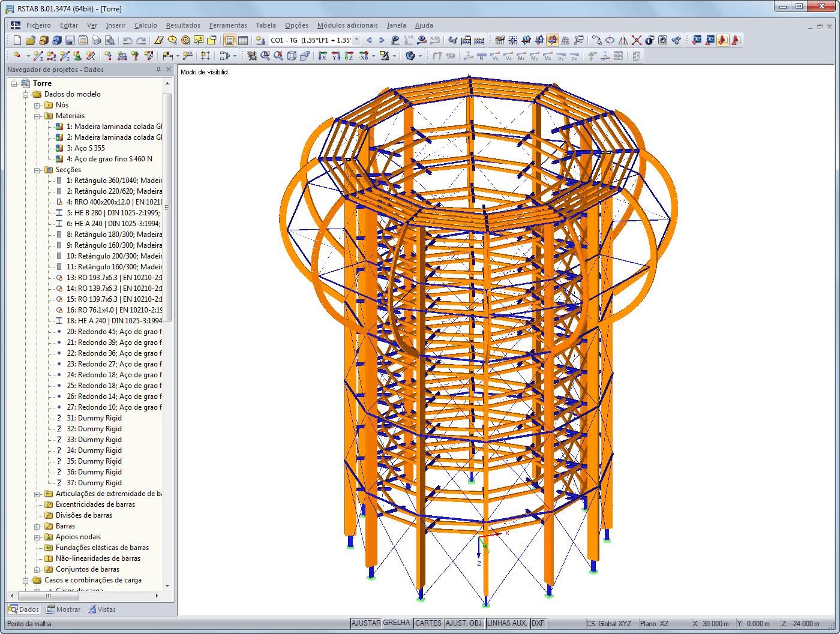
Task: Show view in Z direction
Action: 349,56
